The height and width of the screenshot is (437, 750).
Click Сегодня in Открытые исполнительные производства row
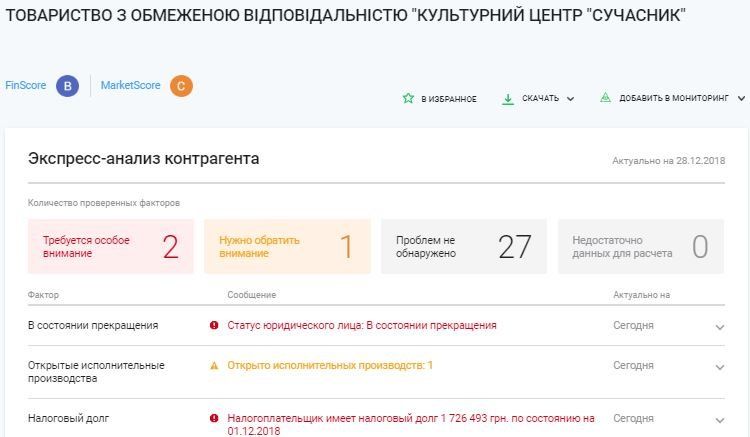click(x=633, y=366)
